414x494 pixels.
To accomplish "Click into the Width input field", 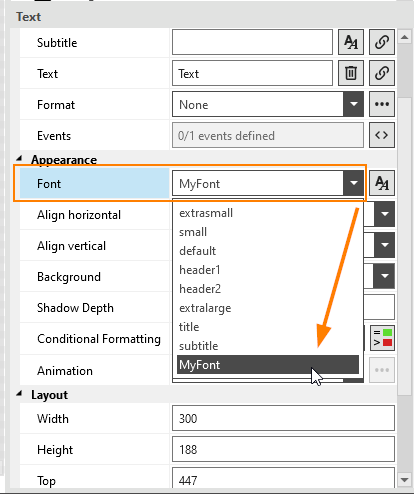I will [283, 418].
